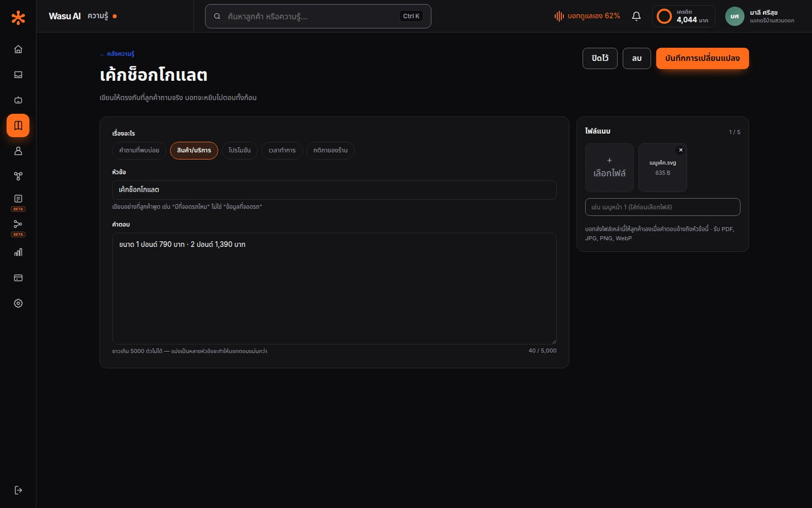Click the ลบ delete button

click(637, 58)
